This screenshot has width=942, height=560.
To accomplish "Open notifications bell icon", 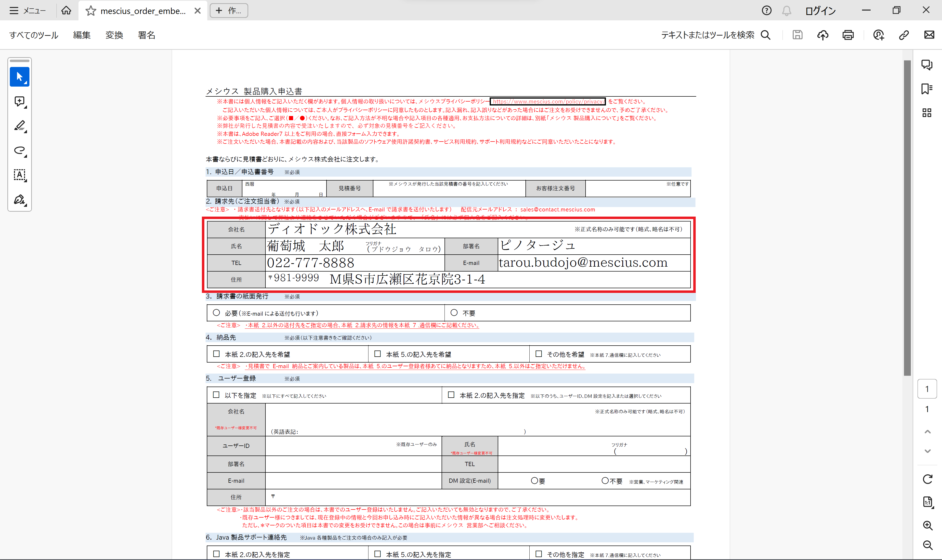I will 786,11.
